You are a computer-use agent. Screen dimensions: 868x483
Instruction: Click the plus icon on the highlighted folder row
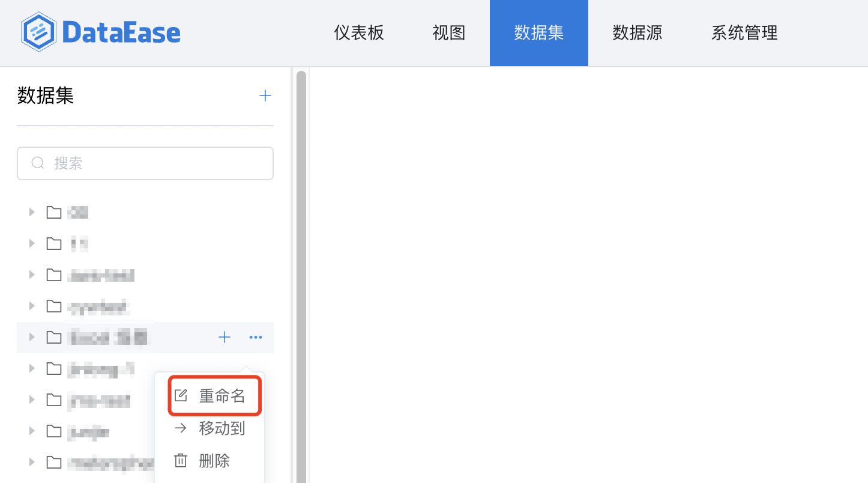[x=224, y=337]
